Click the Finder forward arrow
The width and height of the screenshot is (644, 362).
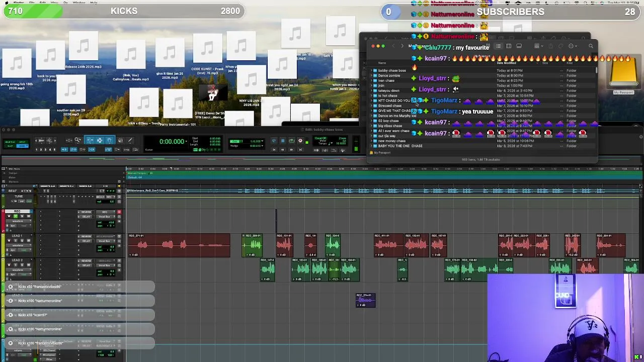point(403,46)
